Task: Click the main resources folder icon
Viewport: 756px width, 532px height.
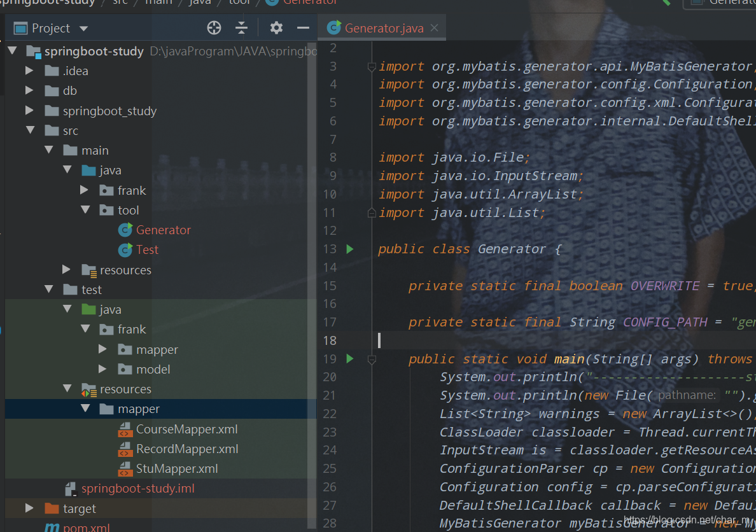Action: coord(88,270)
